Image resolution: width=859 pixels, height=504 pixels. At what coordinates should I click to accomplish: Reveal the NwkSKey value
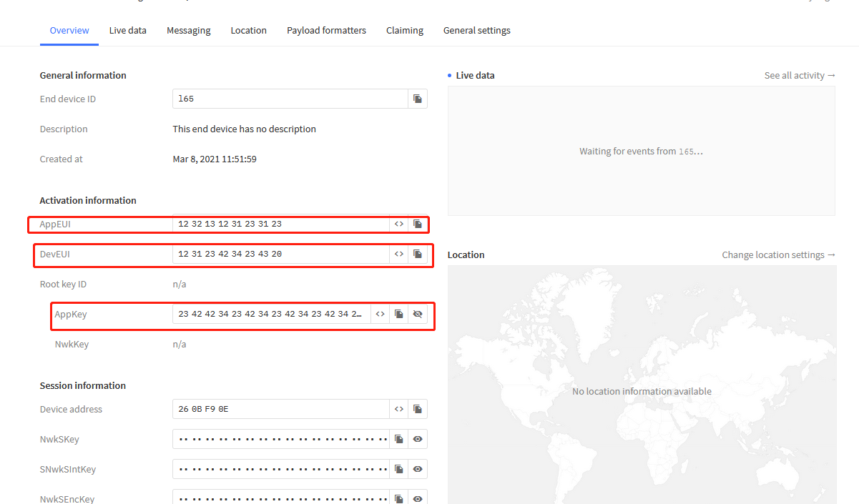click(418, 439)
